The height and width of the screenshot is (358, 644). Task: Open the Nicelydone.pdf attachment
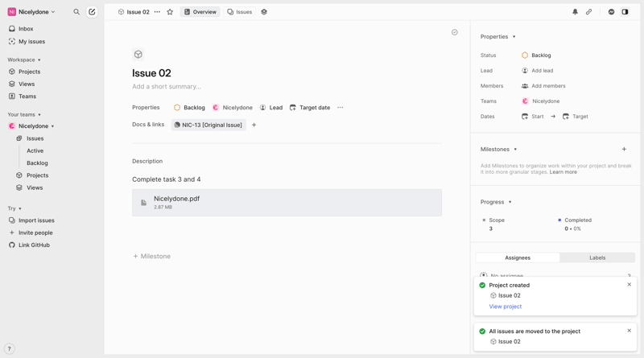pos(287,203)
